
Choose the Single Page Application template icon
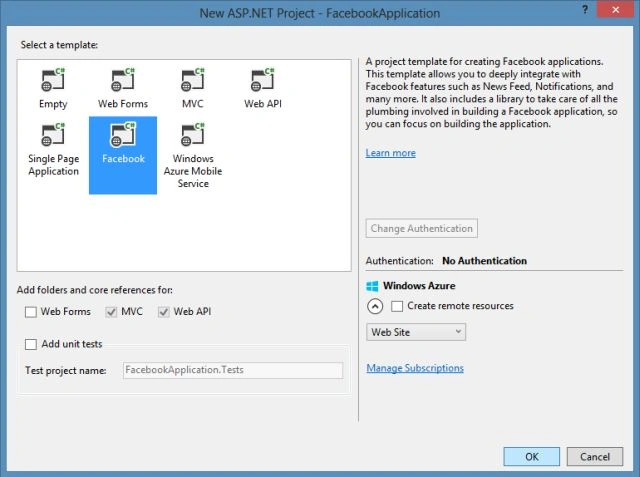click(x=53, y=135)
